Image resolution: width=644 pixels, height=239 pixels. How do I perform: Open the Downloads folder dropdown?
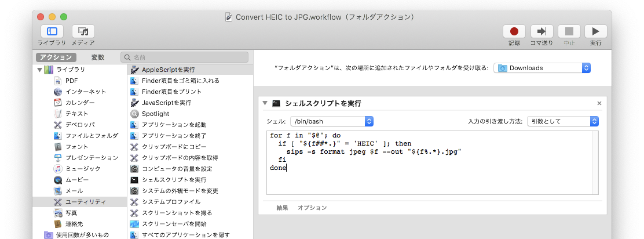click(x=541, y=68)
